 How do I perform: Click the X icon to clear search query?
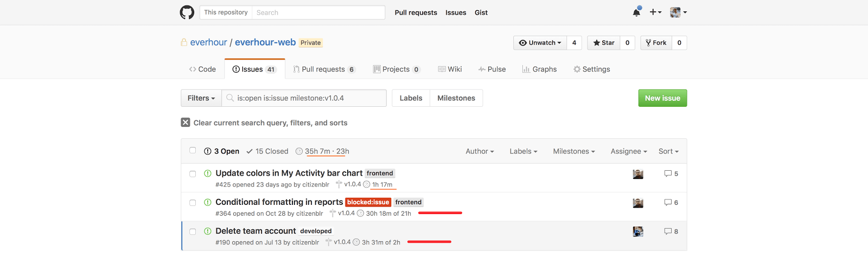click(186, 122)
